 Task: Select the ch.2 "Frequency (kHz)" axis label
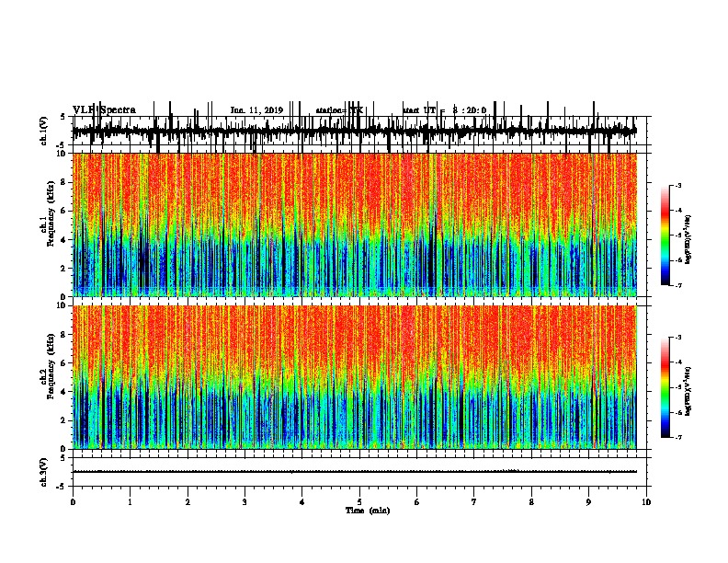click(51, 366)
